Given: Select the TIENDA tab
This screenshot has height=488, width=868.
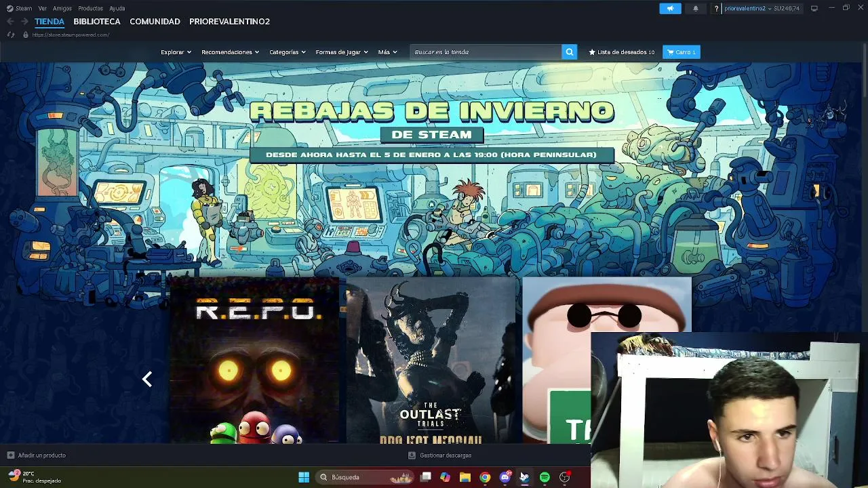Looking at the screenshot, I should 50,22.
